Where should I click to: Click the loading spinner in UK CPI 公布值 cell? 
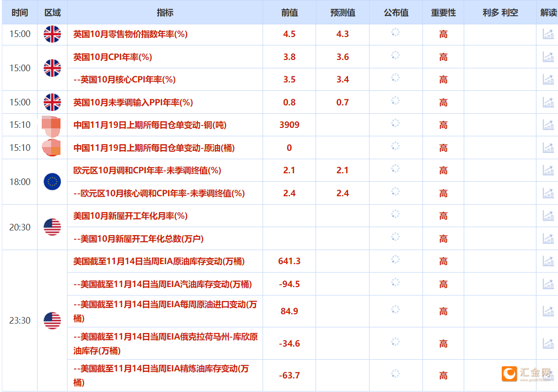(395, 57)
